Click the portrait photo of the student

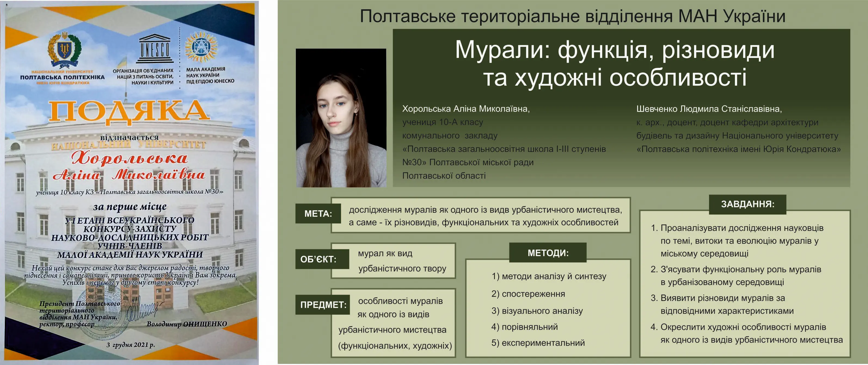341,118
